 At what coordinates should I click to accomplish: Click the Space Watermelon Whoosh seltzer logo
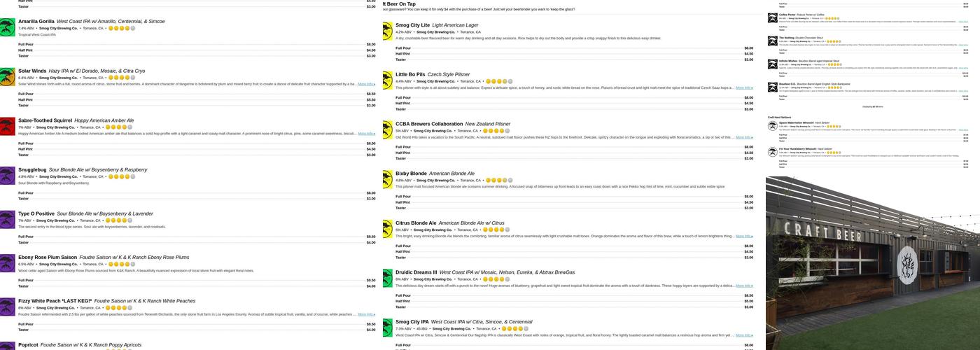[x=773, y=125]
